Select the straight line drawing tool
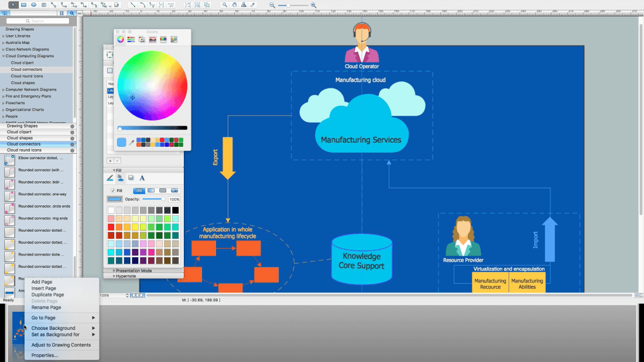644x362 pixels. tap(133, 5)
